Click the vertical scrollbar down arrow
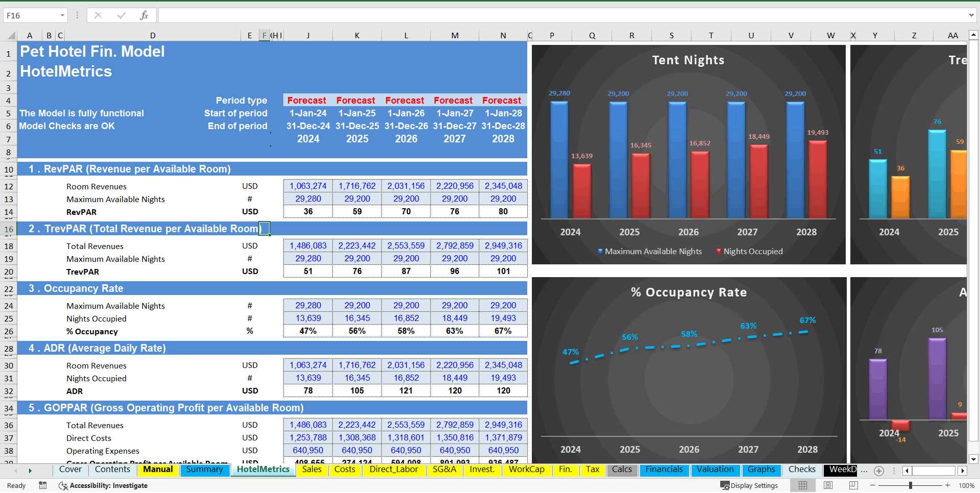 point(973,459)
